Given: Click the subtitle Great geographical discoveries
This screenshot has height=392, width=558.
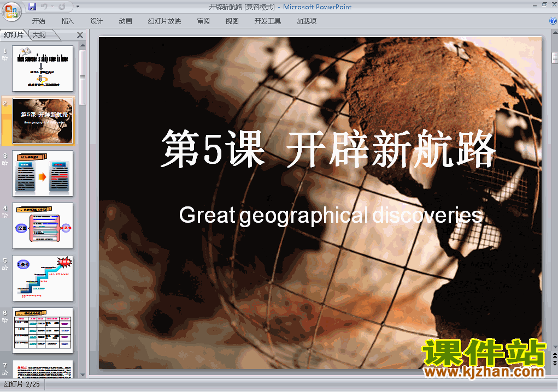Looking at the screenshot, I should pos(331,216).
